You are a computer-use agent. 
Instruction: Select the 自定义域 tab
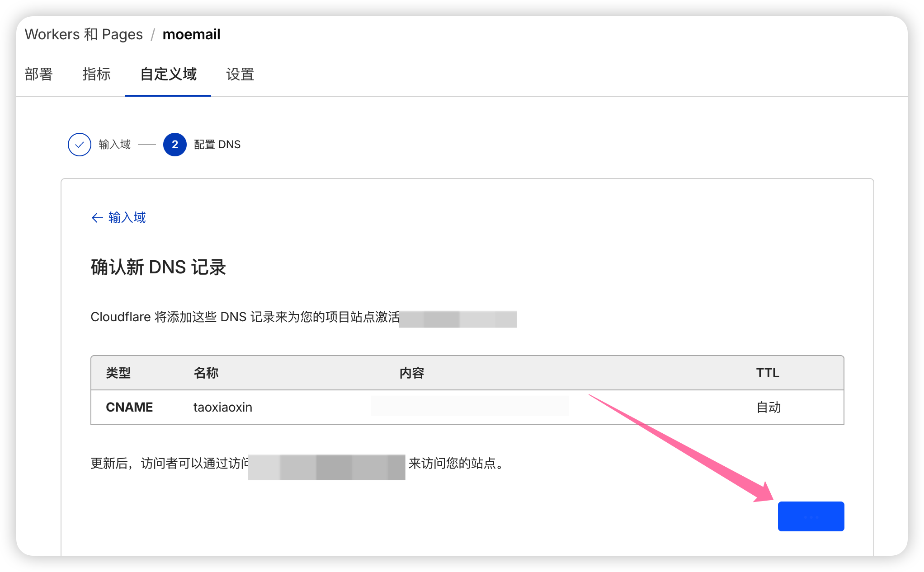pos(168,74)
